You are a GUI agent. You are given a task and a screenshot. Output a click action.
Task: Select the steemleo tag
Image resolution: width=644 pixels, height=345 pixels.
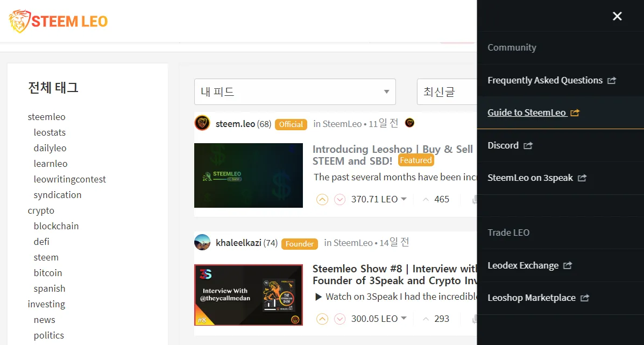click(x=46, y=117)
